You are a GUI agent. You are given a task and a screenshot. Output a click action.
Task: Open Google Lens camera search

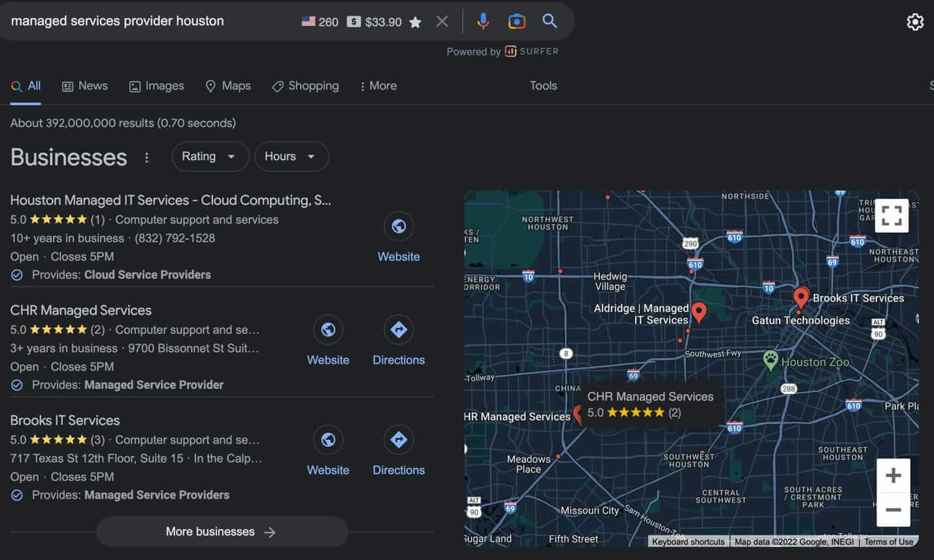(x=516, y=22)
